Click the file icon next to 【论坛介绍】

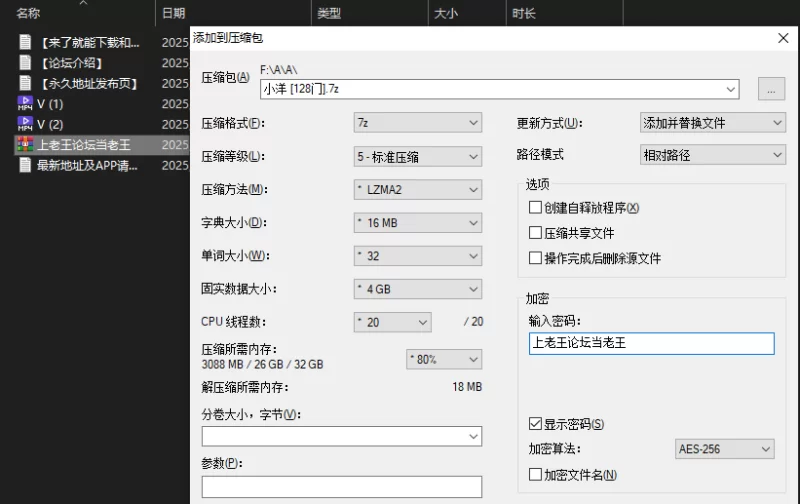click(25, 63)
